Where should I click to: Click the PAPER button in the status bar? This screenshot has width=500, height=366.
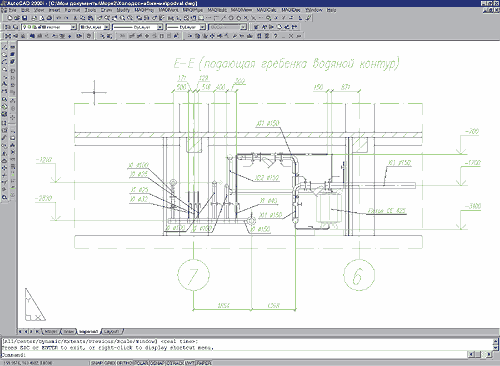204,363
